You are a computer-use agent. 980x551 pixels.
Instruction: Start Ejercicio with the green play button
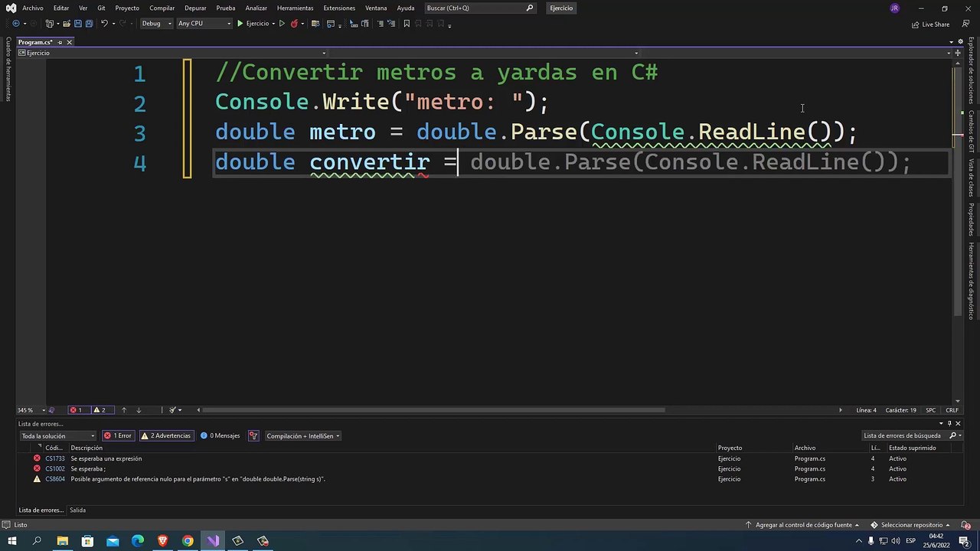(x=253, y=24)
